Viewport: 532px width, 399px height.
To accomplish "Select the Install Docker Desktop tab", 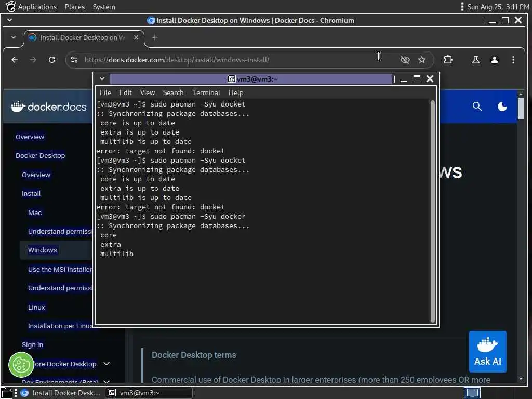I will [83, 37].
